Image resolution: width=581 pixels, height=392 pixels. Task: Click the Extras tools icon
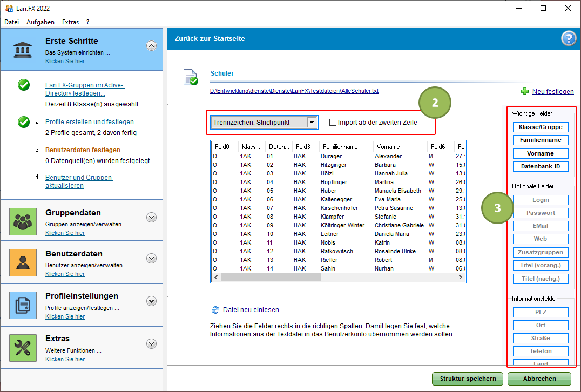[x=23, y=348]
